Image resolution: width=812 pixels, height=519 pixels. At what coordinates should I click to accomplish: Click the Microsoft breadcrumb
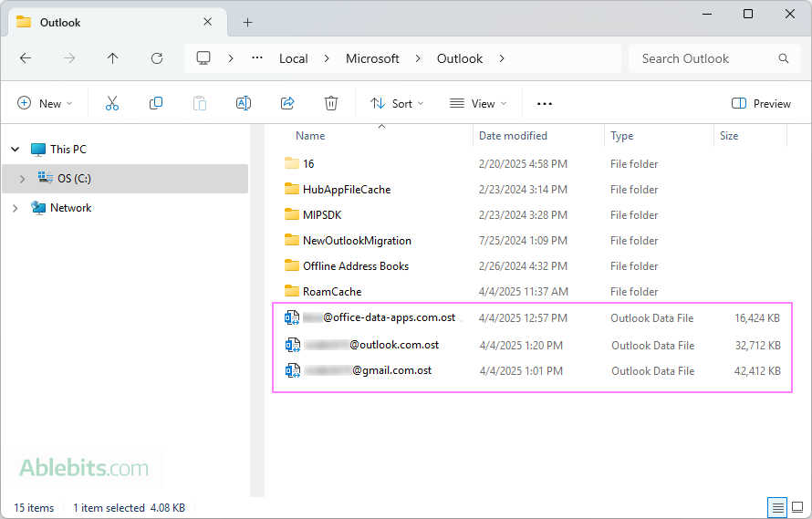pos(372,58)
